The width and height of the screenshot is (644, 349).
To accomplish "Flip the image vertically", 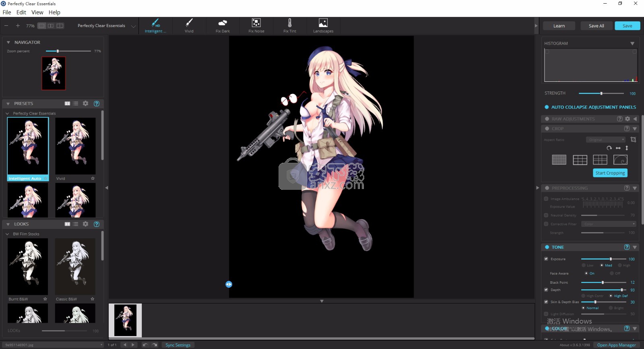I will click(627, 148).
